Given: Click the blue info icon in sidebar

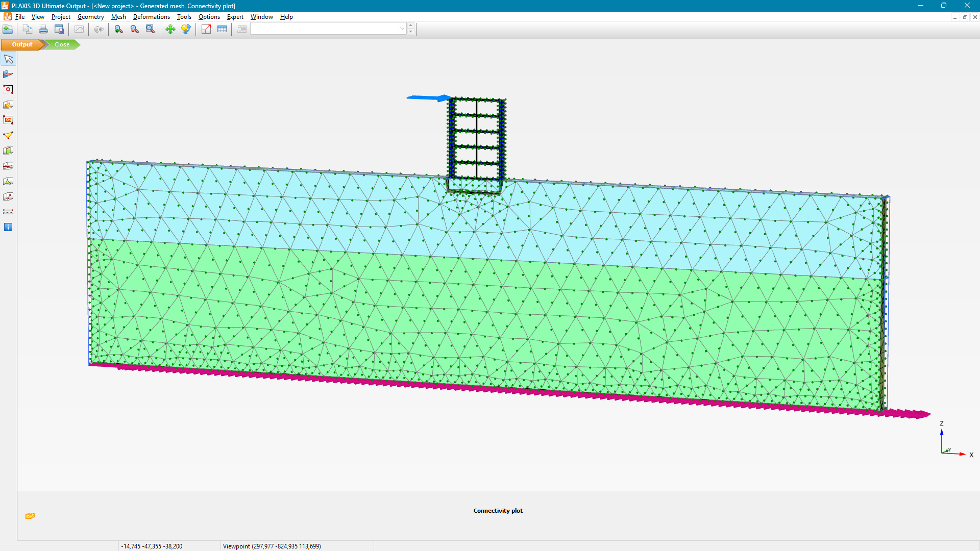Looking at the screenshot, I should tap(8, 227).
